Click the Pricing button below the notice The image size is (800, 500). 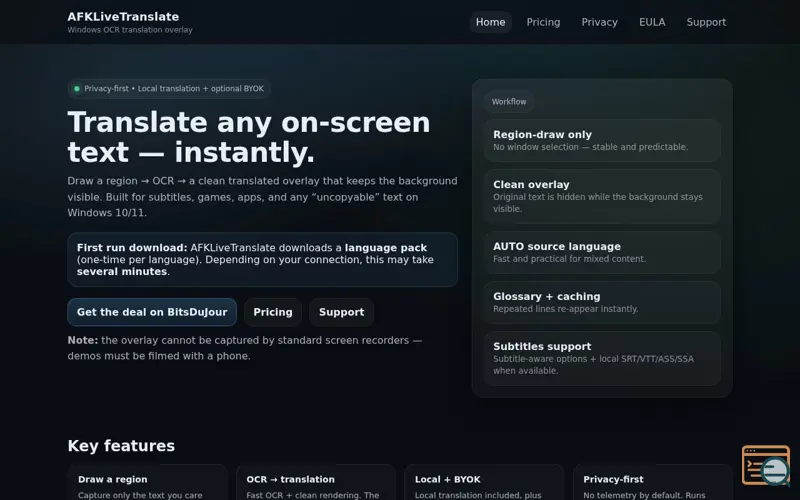(273, 312)
